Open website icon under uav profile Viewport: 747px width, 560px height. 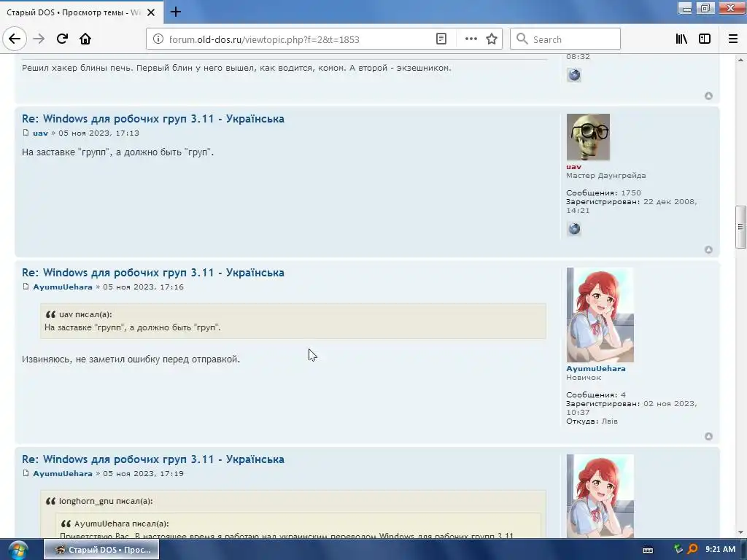pyautogui.click(x=574, y=228)
